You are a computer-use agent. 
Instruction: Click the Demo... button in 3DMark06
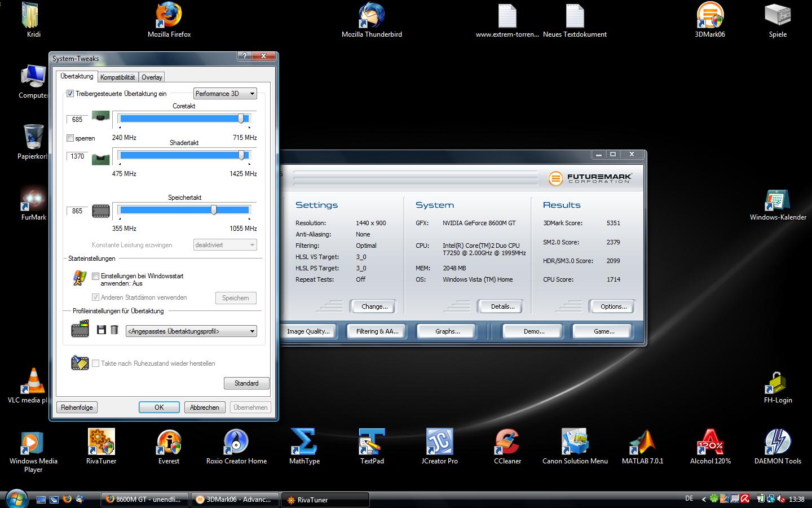coord(533,331)
